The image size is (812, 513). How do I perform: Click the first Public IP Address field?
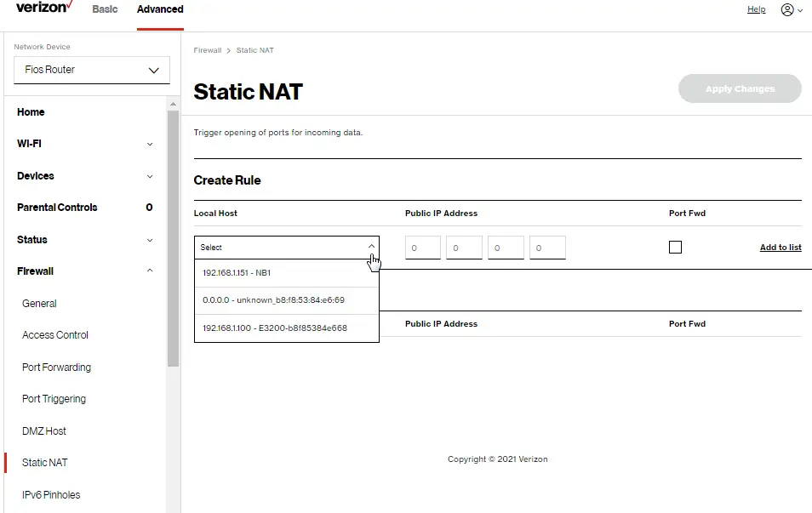pyautogui.click(x=422, y=247)
